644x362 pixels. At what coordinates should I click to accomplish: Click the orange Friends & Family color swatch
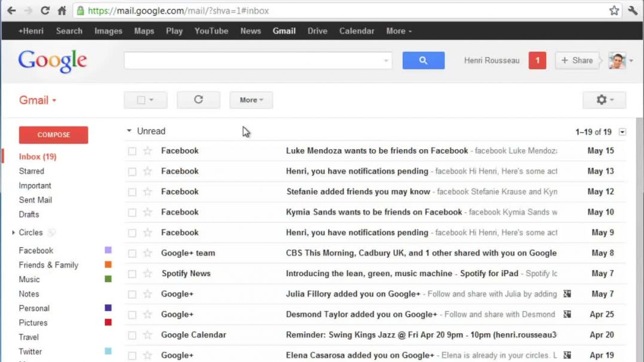[108, 264]
